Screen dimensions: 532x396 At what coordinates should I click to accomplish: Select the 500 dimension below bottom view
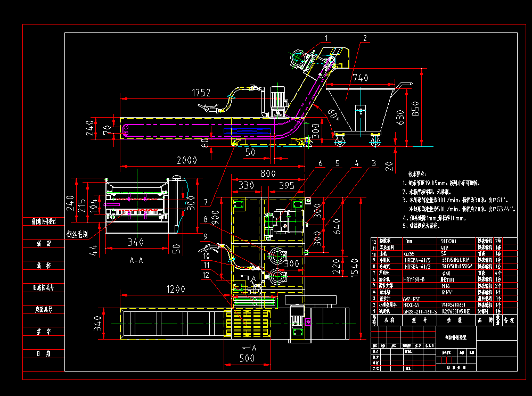[x=246, y=359]
